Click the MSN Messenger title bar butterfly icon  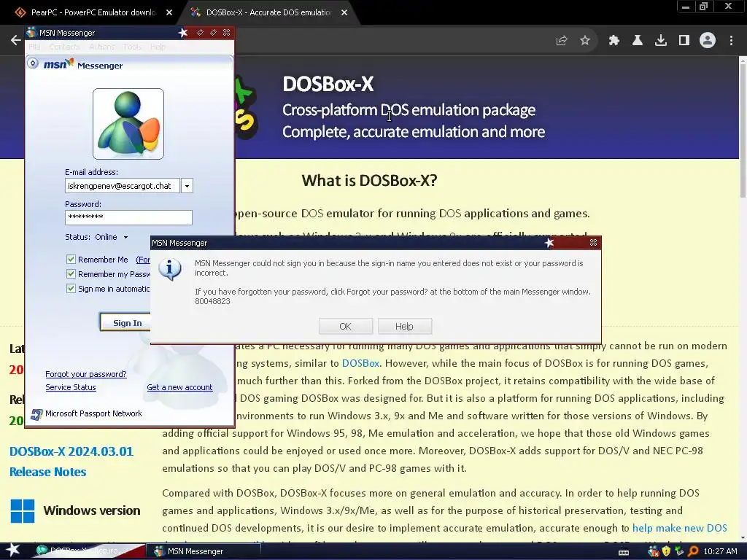click(31, 32)
